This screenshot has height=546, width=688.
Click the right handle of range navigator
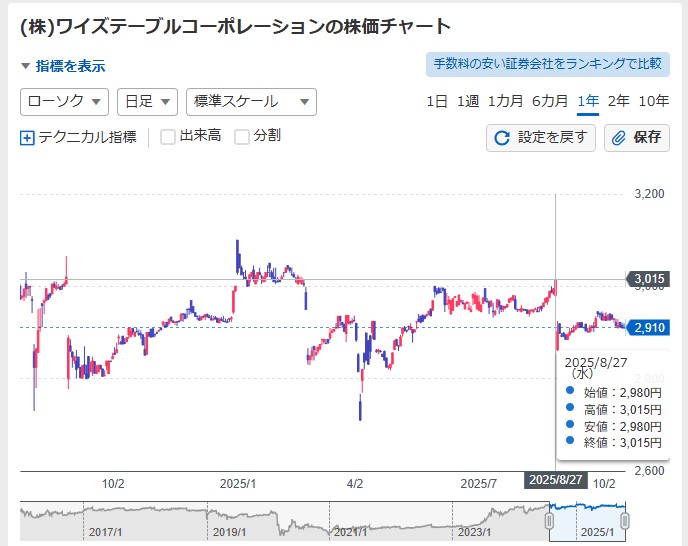(625, 520)
